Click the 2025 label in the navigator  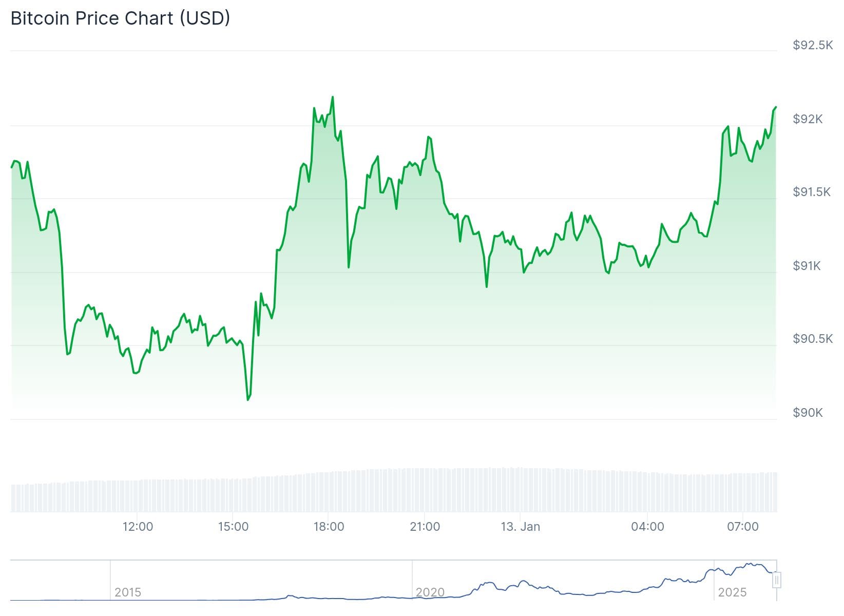tap(732, 592)
